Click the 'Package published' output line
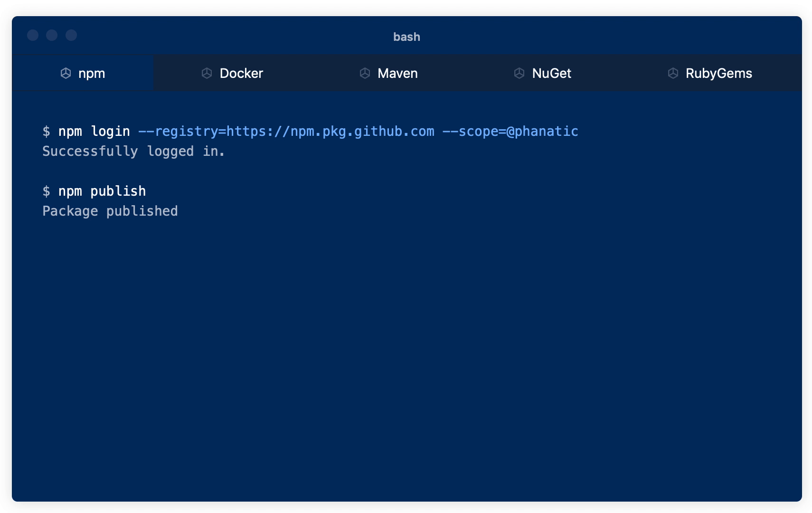Screen dimensions: 812x513 [x=110, y=211]
